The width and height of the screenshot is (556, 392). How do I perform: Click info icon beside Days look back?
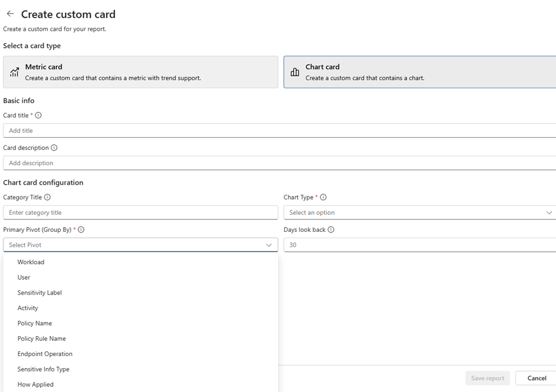click(331, 230)
